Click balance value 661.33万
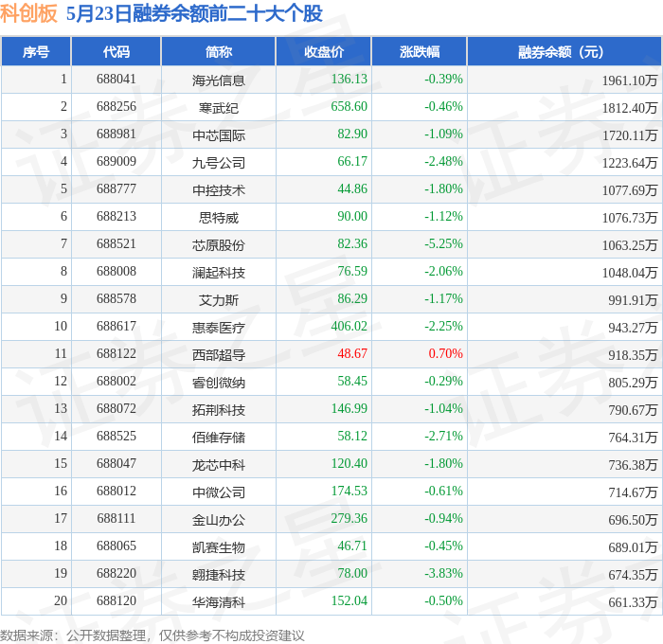 [x=633, y=602]
